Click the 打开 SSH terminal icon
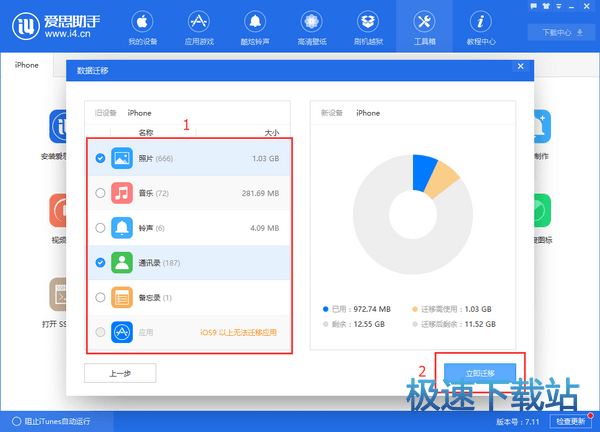600x432 pixels. point(58,294)
